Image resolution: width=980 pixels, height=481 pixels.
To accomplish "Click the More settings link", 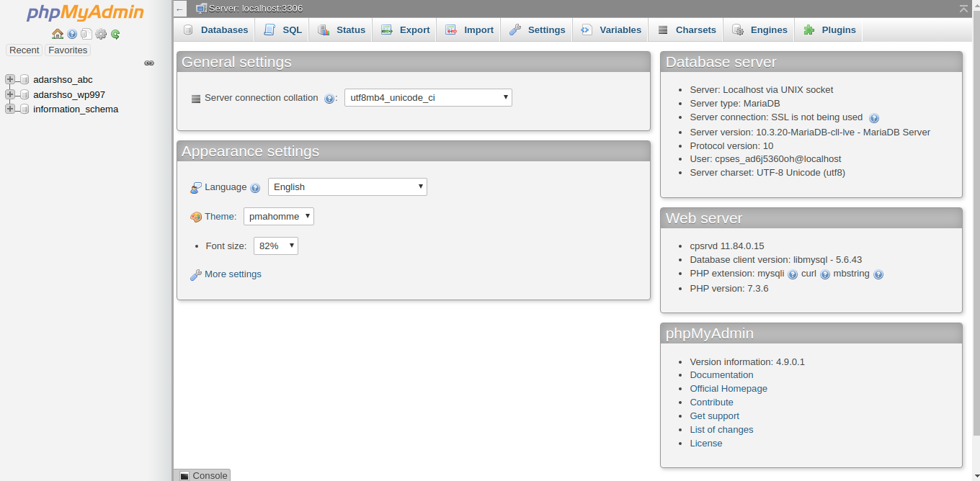I will pyautogui.click(x=233, y=274).
